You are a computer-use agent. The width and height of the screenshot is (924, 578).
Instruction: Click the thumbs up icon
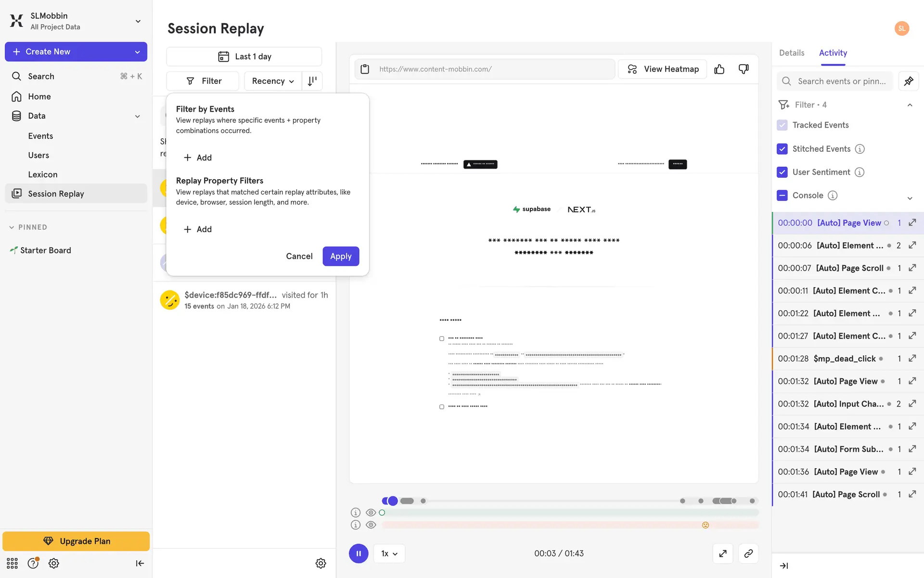coord(719,69)
